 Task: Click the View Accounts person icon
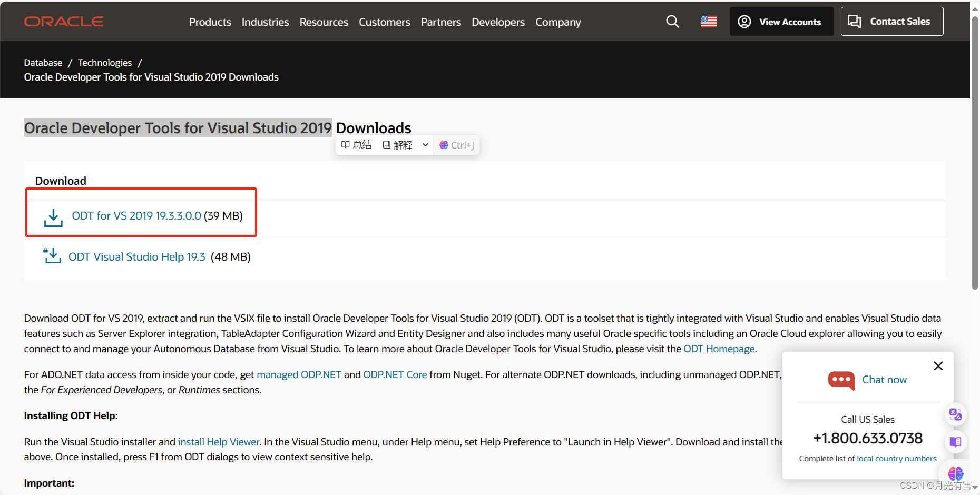click(744, 21)
